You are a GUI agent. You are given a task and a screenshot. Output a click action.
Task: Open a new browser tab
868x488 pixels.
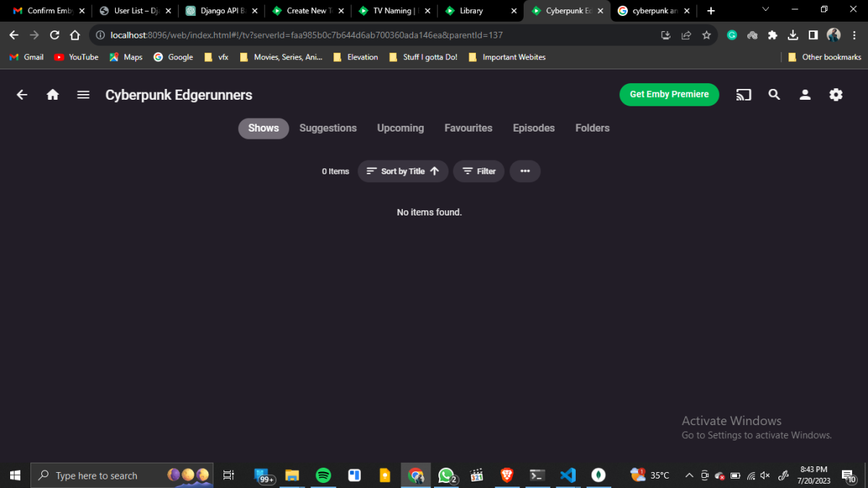(x=711, y=11)
